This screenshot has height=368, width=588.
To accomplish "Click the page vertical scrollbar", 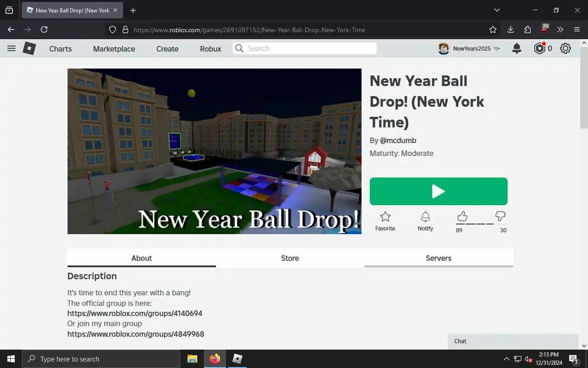I will pos(584,87).
